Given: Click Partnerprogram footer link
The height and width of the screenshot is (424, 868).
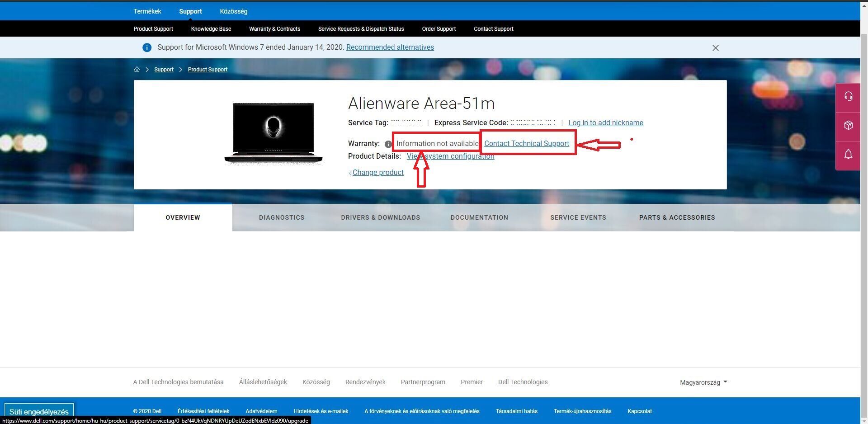Looking at the screenshot, I should point(423,382).
